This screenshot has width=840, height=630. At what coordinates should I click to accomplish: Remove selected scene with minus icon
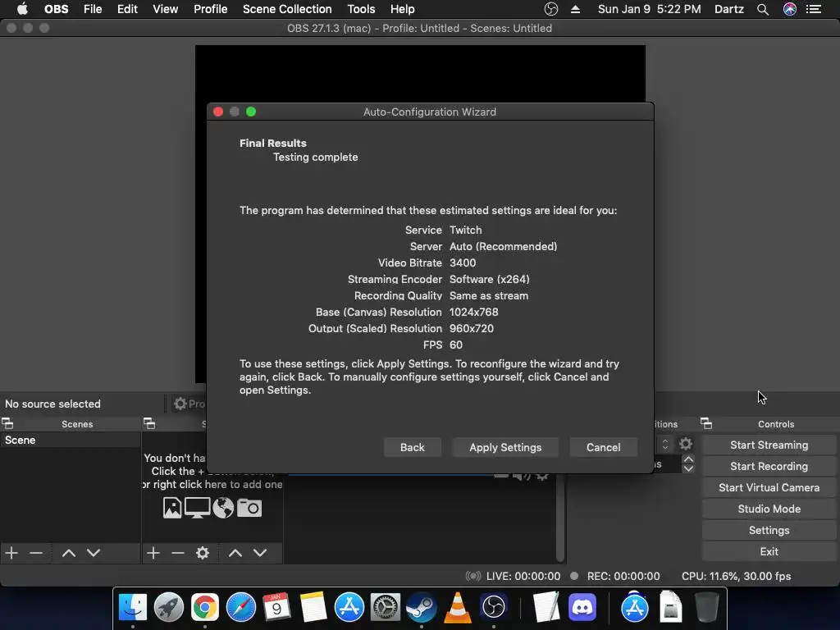click(x=36, y=553)
